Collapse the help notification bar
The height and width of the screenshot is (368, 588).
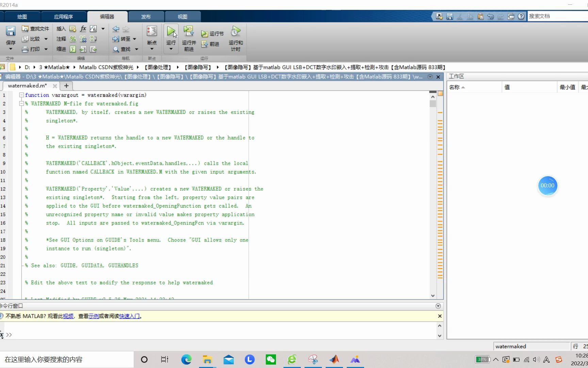pos(439,316)
